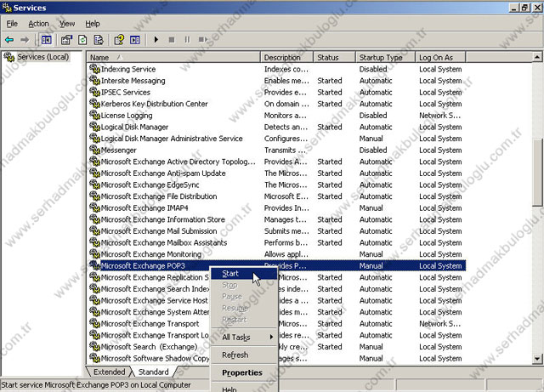Click the gear icon beside Microsoft Search (Exchange)

tap(94, 347)
